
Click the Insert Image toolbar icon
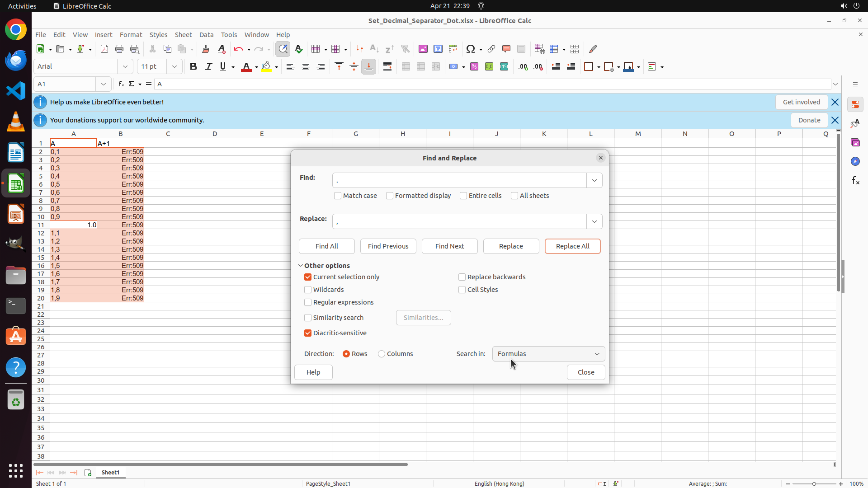[x=423, y=49]
